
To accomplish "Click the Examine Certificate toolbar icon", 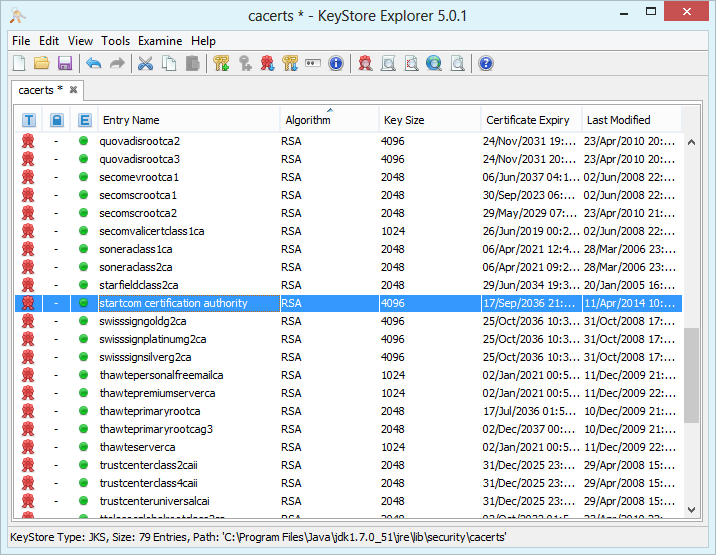I will tap(365, 64).
